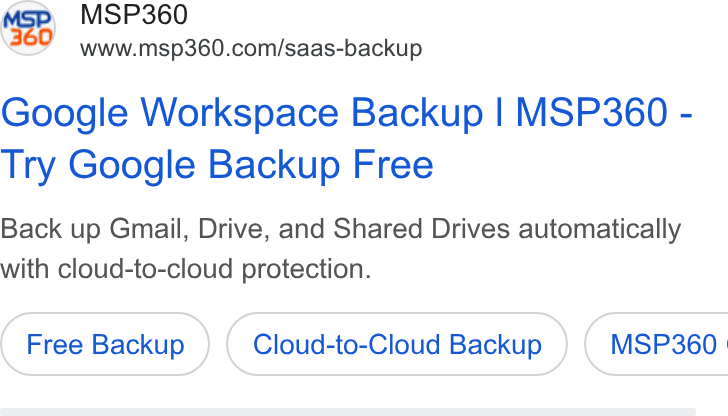Click Workspace word in the headline
The image size is (728, 416).
click(x=239, y=113)
